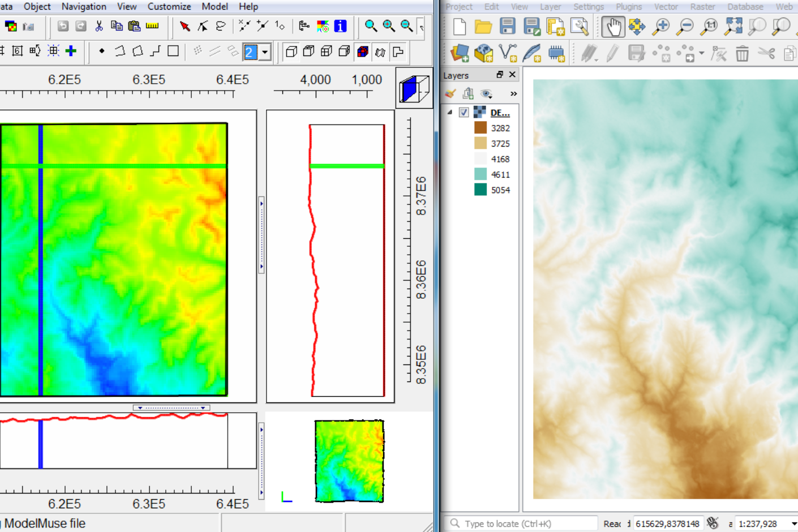Click the QGIS zoom in magnifier icon
The height and width of the screenshot is (532, 798).
pyautogui.click(x=661, y=27)
